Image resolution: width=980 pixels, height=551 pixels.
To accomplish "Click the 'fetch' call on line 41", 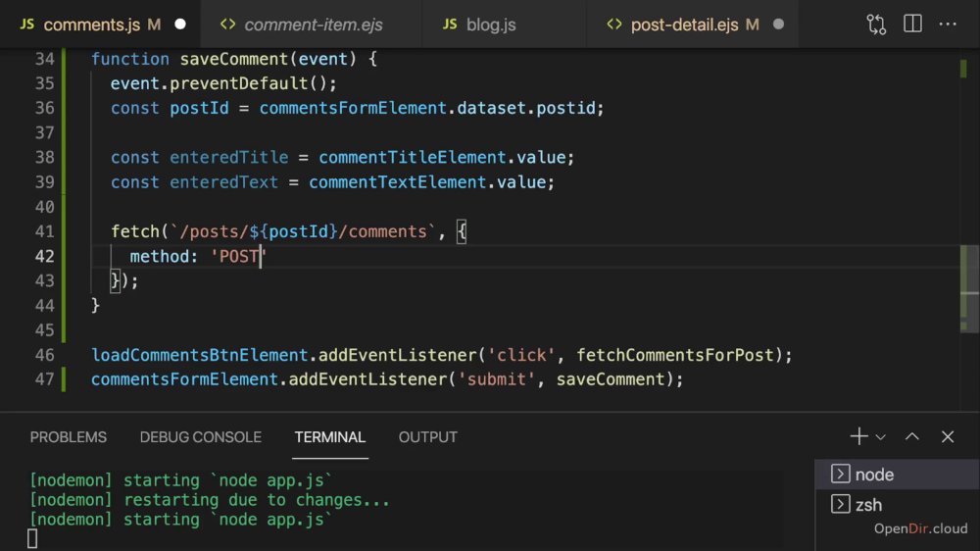I will [135, 232].
